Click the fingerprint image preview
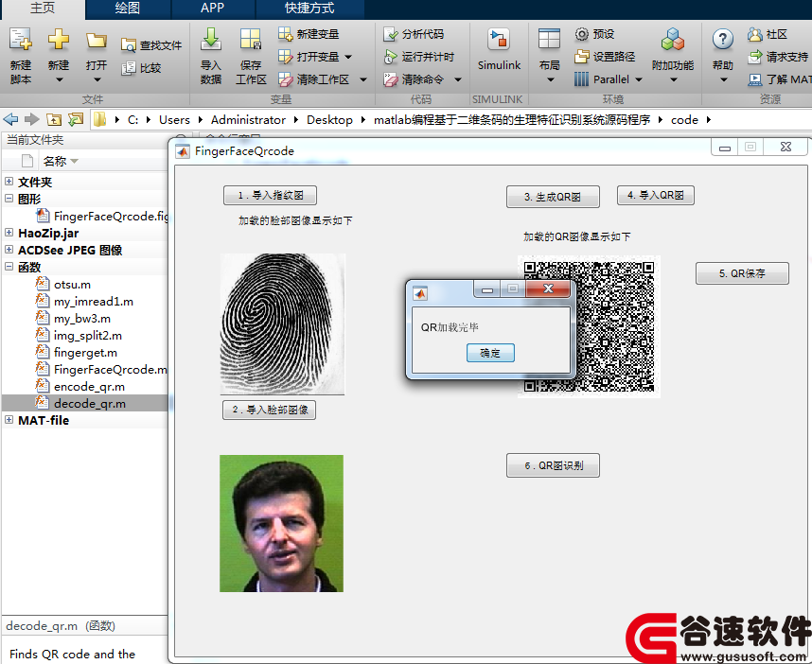This screenshot has height=664, width=812. pos(282,324)
